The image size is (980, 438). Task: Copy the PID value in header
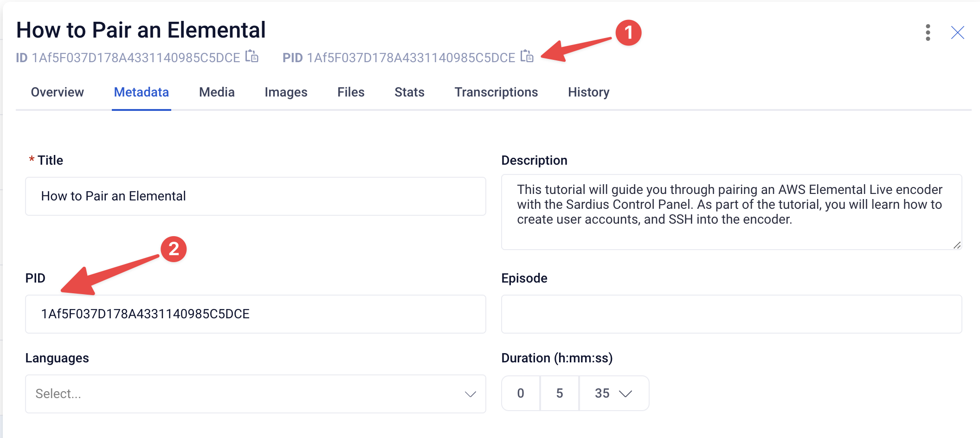click(527, 56)
